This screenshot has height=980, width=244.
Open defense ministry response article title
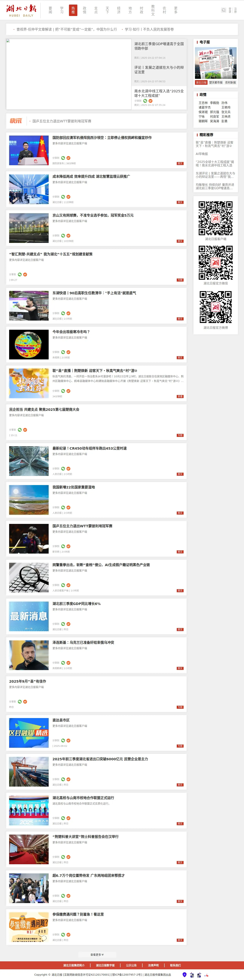(x=102, y=138)
